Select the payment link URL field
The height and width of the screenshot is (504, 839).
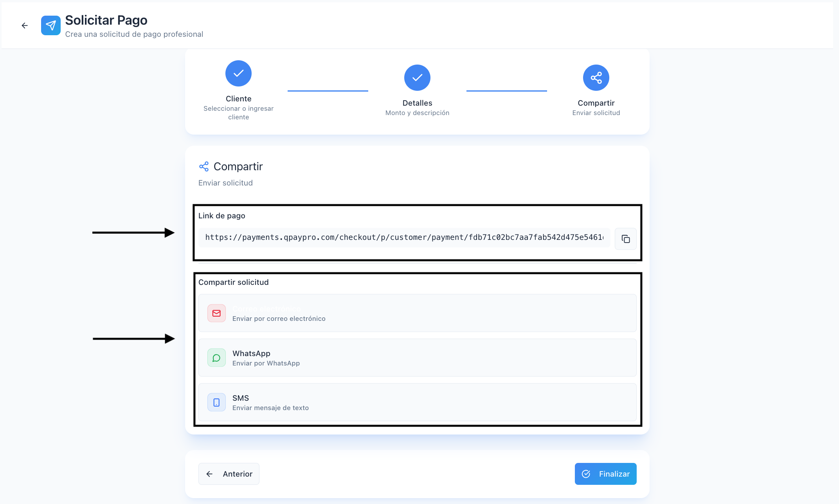pyautogui.click(x=404, y=238)
